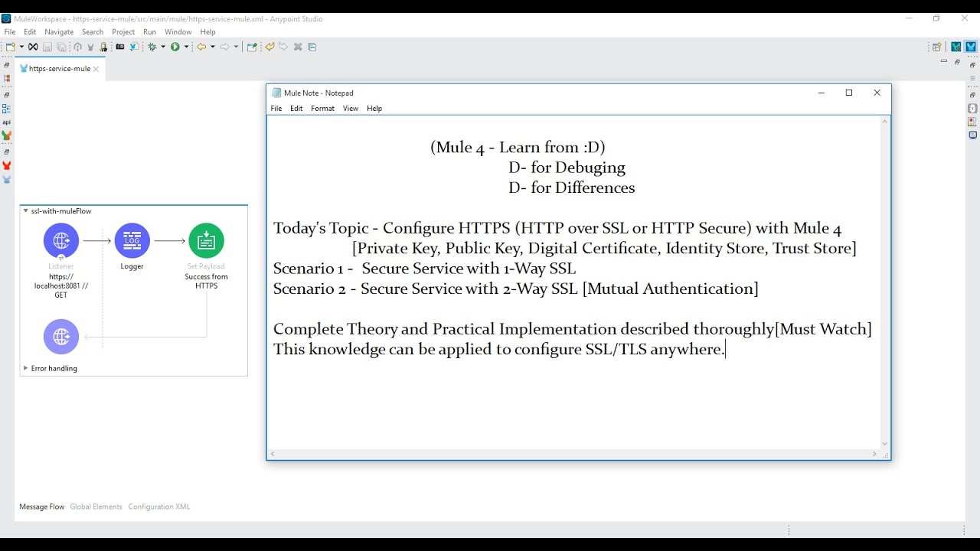Click the green-orange mule icon in left sidebar
980x551 pixels.
[x=6, y=135]
